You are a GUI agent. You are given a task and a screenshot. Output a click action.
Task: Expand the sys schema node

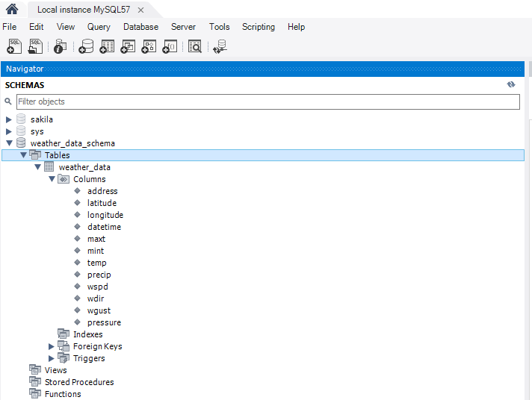[9, 131]
